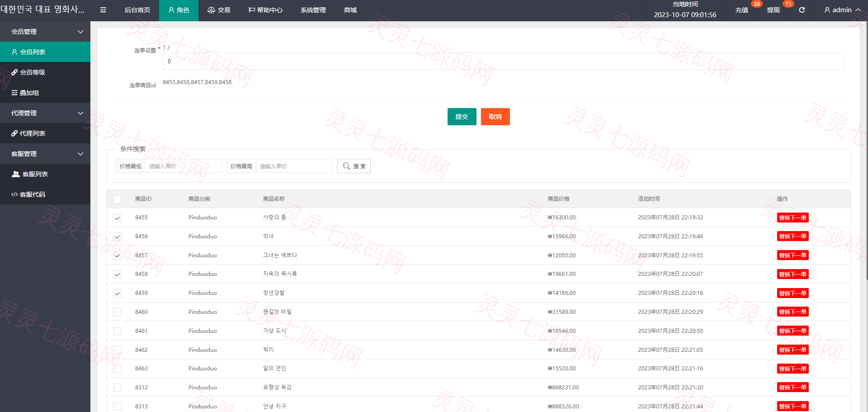Collapse the 会员管理 sidebar group chevron

80,32
